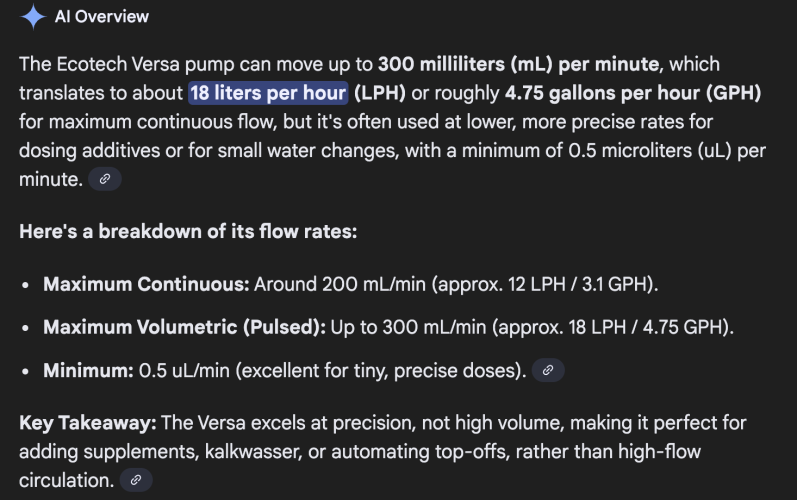797x500 pixels.
Task: Click the "AI Overview" heading text
Action: (101, 16)
